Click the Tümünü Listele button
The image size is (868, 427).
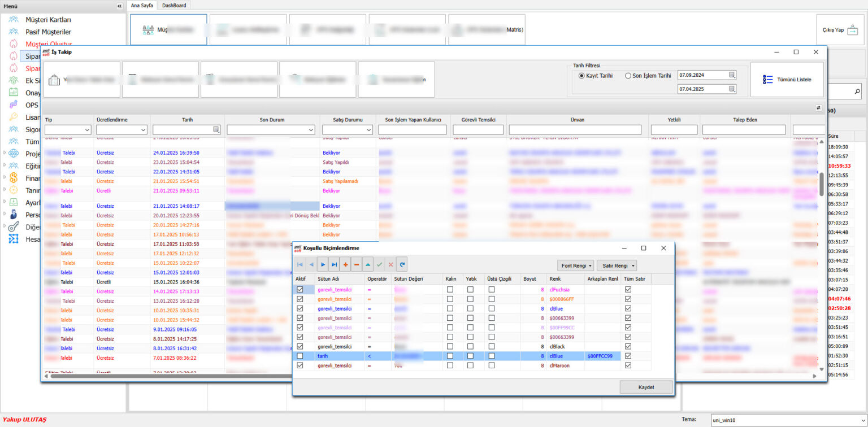[x=787, y=80]
